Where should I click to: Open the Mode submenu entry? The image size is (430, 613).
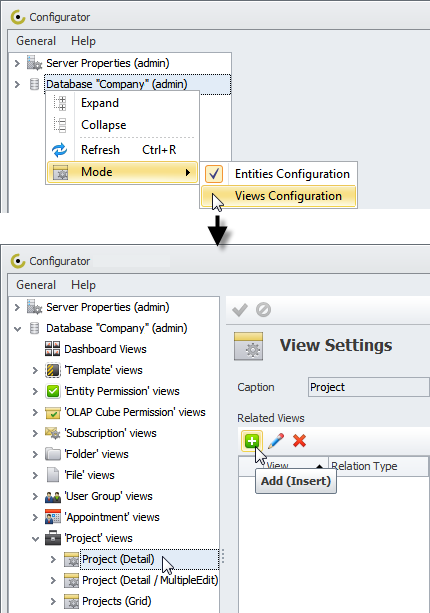pos(122,172)
